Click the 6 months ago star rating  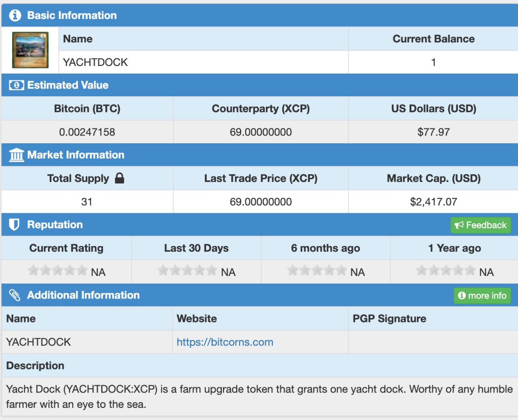pyautogui.click(x=317, y=270)
